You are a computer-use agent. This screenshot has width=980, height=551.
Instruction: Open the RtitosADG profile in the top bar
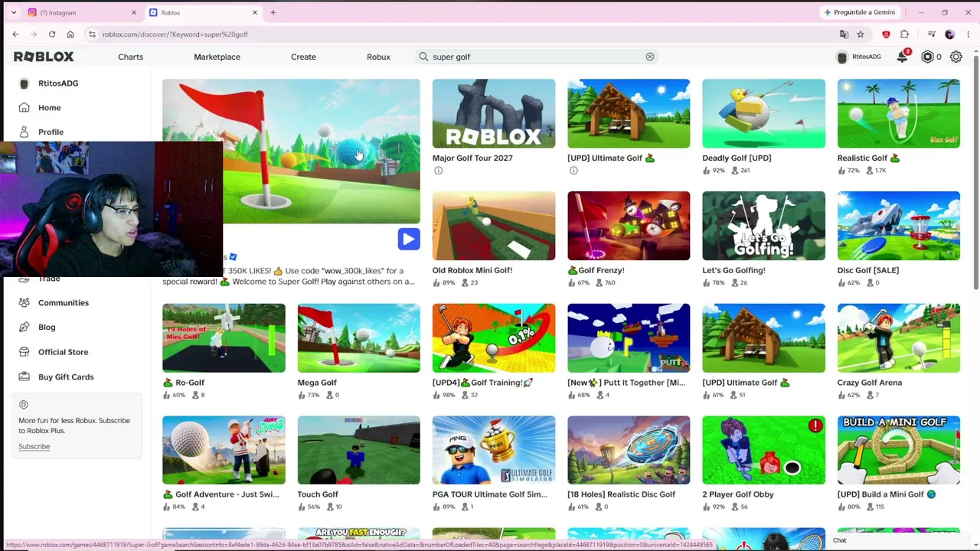point(858,57)
